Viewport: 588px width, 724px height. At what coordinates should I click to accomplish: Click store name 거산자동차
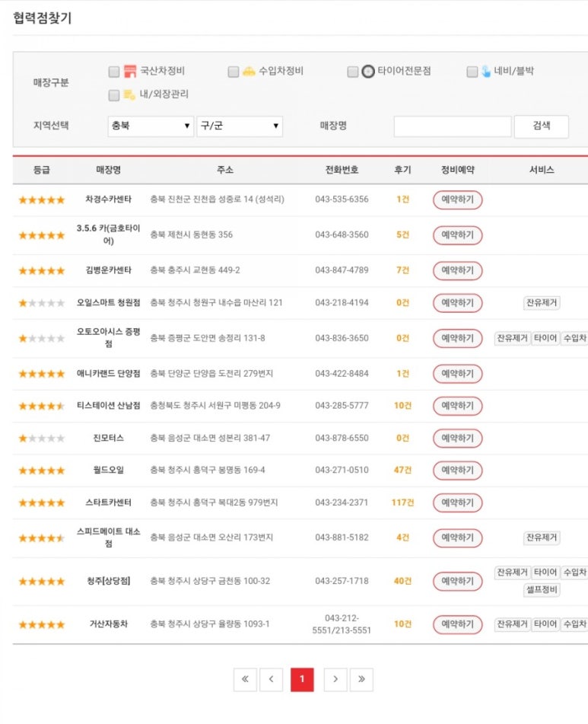click(108, 624)
